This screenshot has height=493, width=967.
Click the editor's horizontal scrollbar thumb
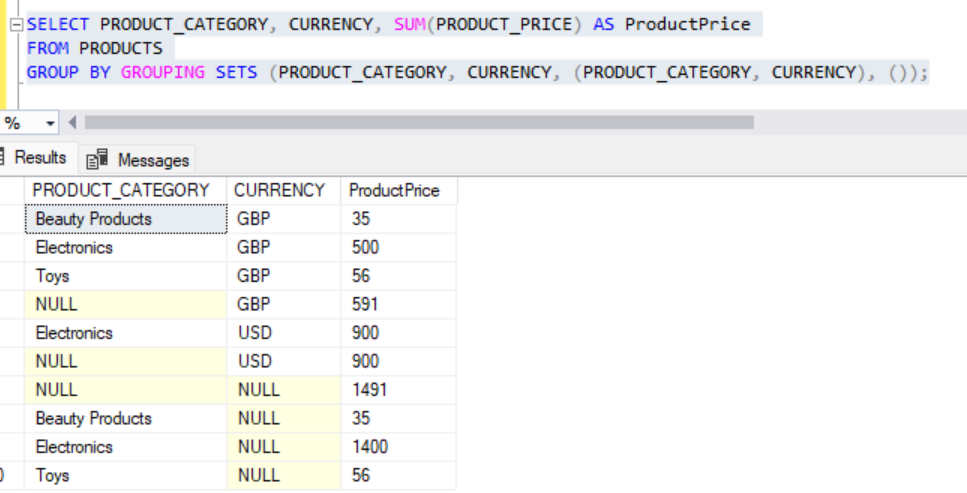point(418,123)
